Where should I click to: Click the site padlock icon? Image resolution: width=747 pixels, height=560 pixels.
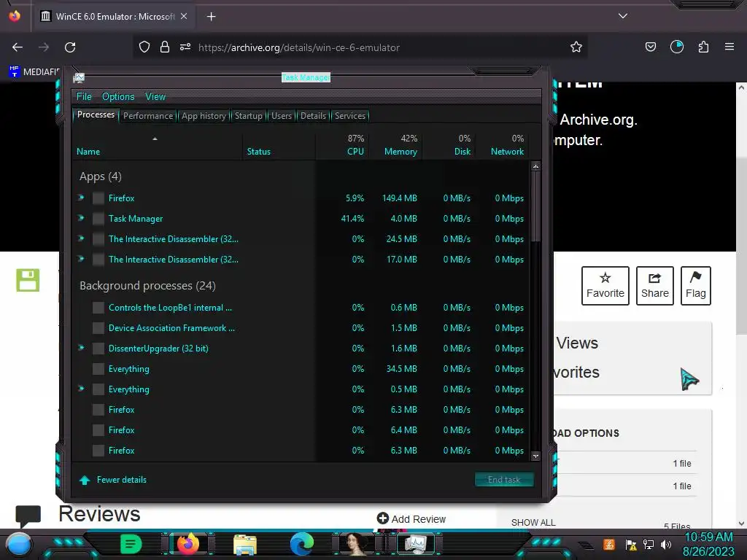[165, 47]
